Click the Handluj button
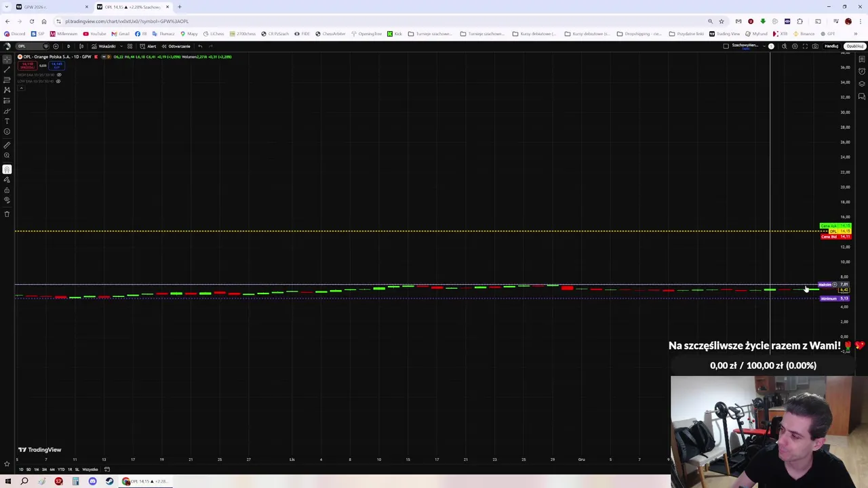Viewport: 868px width, 488px height. (x=831, y=46)
